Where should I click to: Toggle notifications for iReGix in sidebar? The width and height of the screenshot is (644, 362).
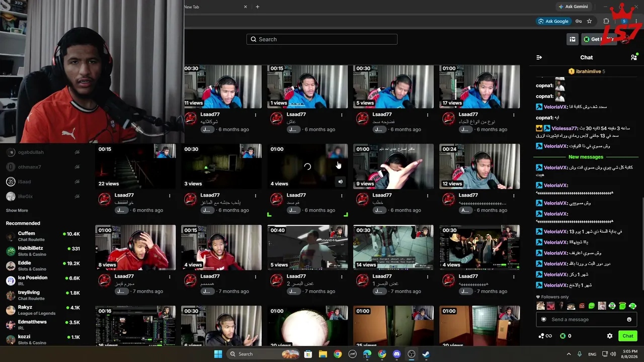77,196
